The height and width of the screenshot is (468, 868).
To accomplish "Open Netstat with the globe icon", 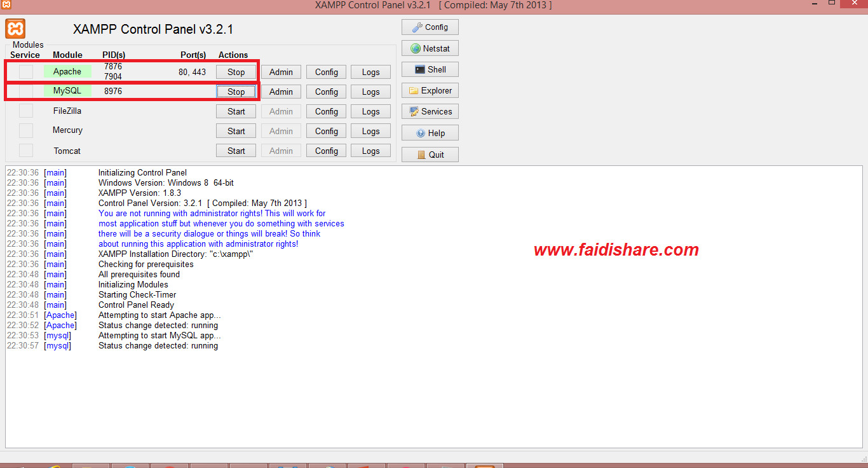I will (x=430, y=48).
